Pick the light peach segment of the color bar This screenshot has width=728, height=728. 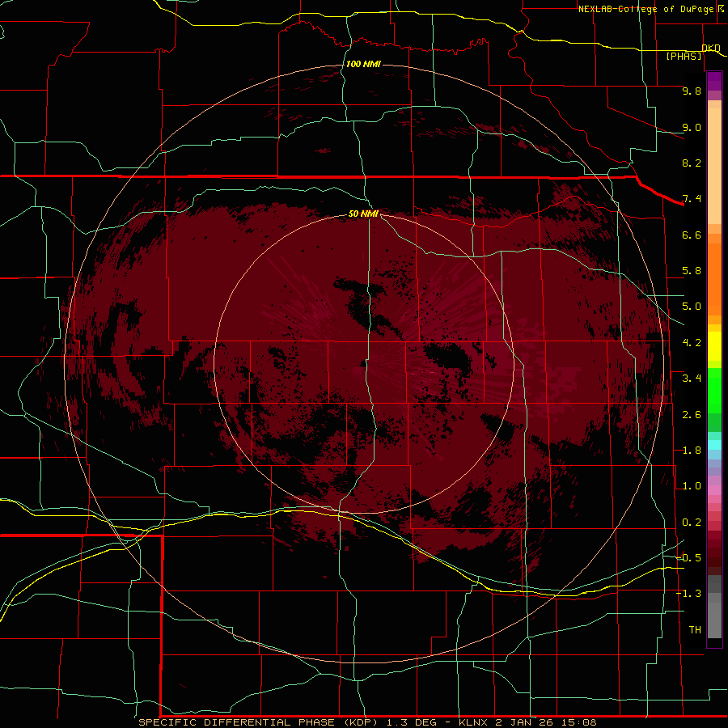point(714,167)
